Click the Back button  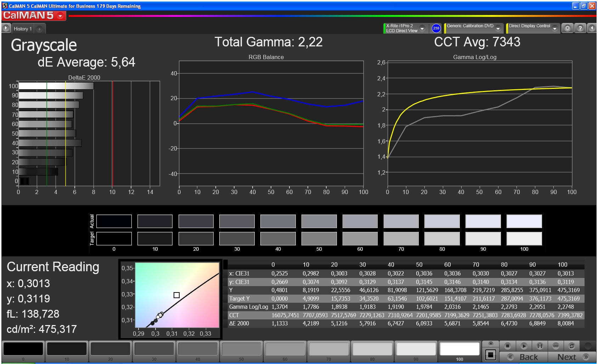(x=524, y=357)
